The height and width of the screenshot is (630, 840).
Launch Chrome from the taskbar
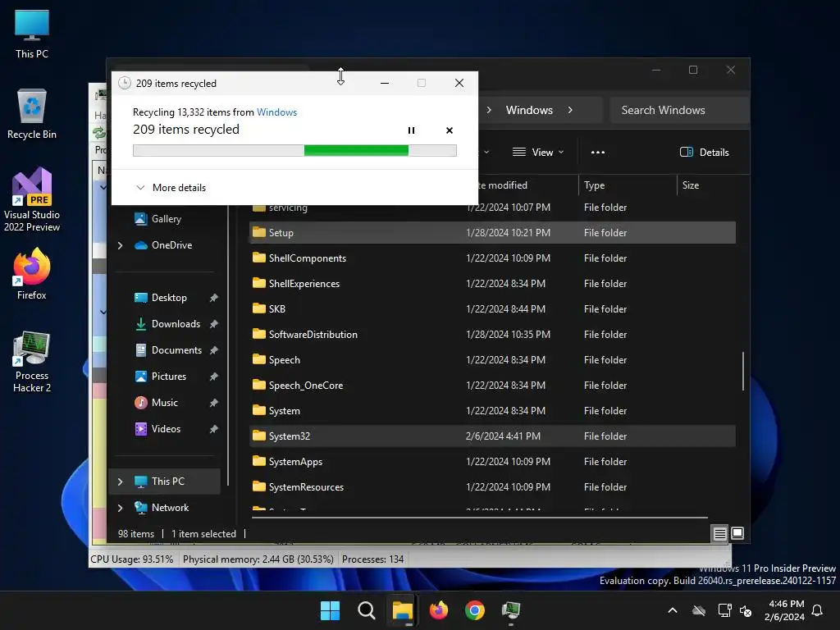click(475, 610)
